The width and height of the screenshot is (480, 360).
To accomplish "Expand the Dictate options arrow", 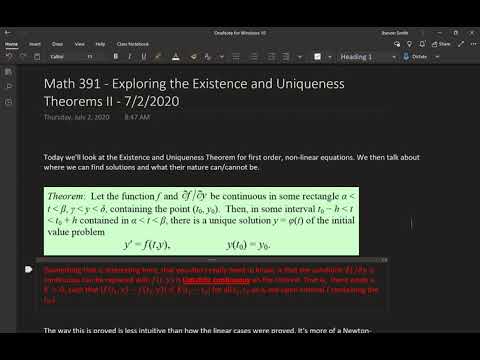I will pyautogui.click(x=437, y=57).
